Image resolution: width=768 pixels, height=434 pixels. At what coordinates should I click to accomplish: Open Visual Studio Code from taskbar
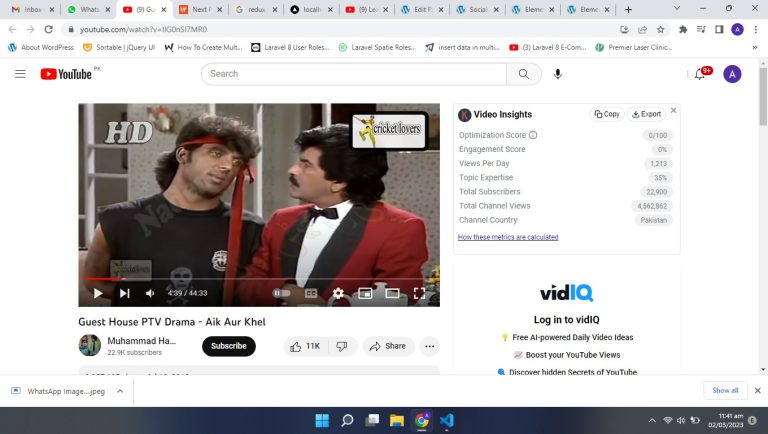point(446,421)
